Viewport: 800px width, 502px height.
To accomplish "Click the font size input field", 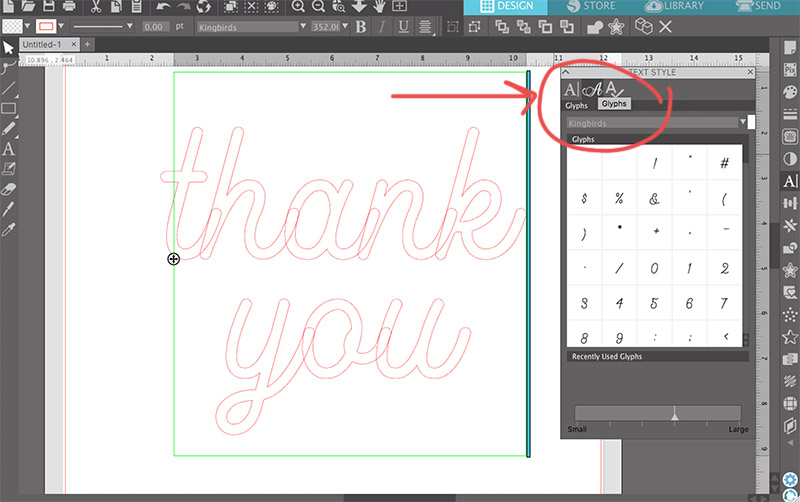I will [326, 27].
